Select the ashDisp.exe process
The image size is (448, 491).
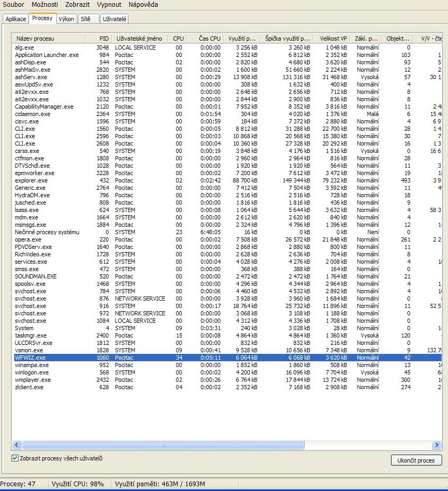click(x=228, y=62)
